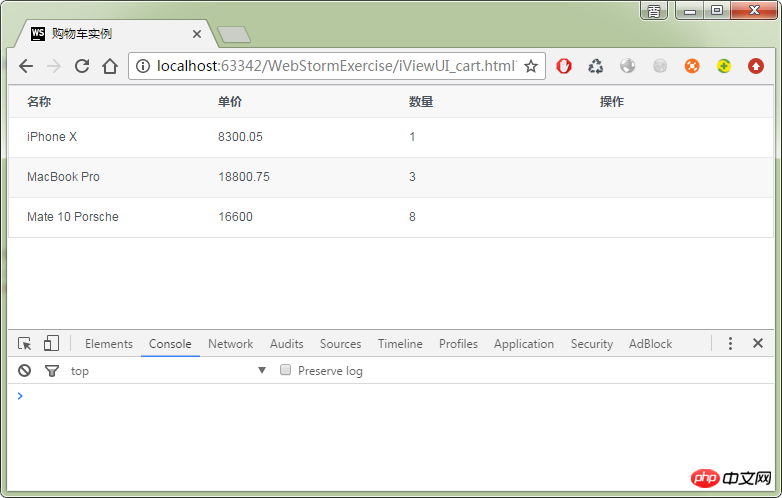Open the Network tab

tap(230, 344)
